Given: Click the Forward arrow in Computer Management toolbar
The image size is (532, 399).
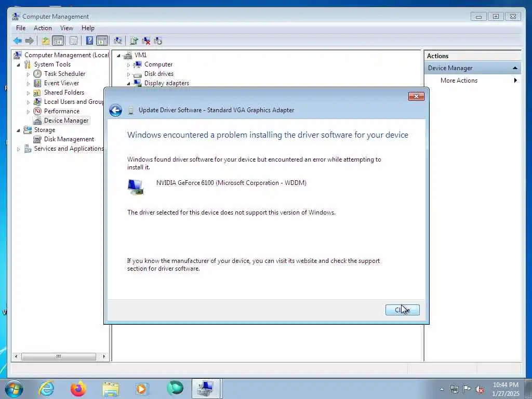Looking at the screenshot, I should (x=30, y=41).
